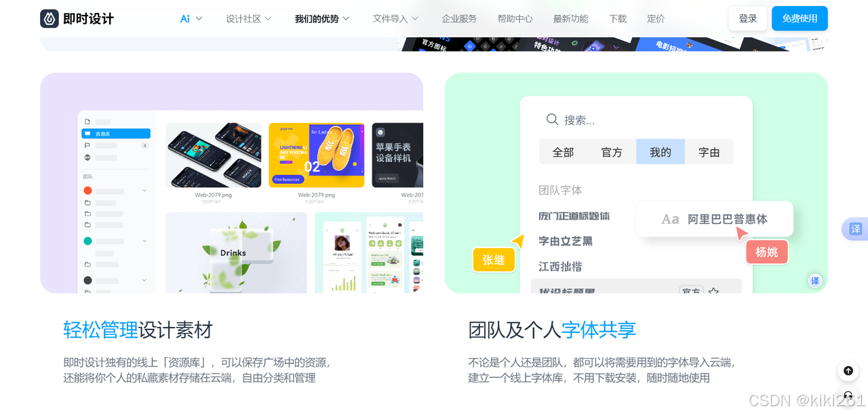This screenshot has width=868, height=415.
Task: Open 下载 in the navigation bar
Action: click(618, 19)
